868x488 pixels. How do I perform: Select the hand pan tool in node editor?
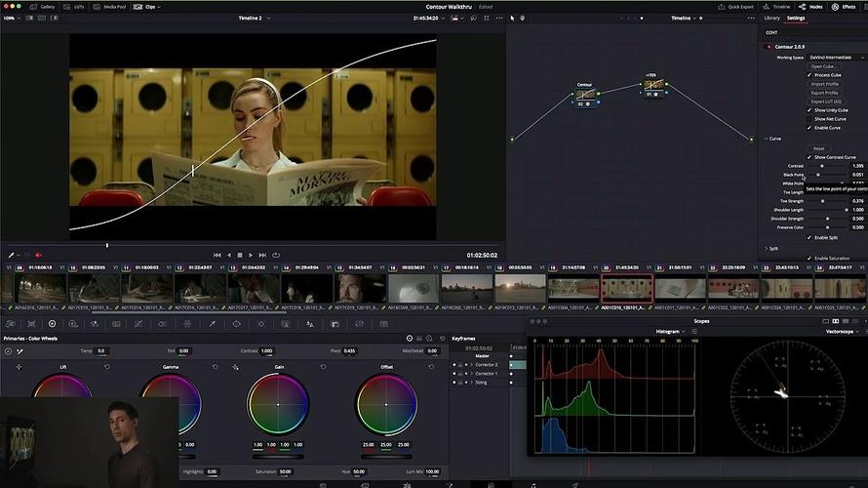pyautogui.click(x=522, y=19)
